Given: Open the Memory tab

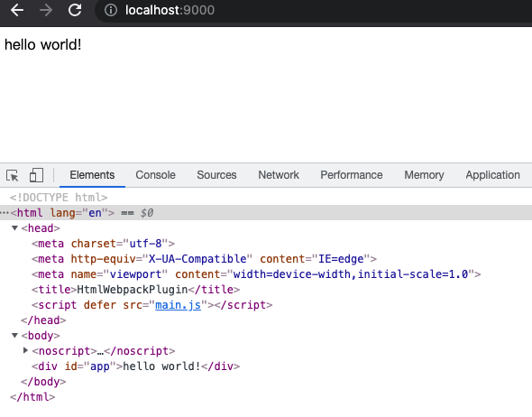Looking at the screenshot, I should tap(424, 175).
